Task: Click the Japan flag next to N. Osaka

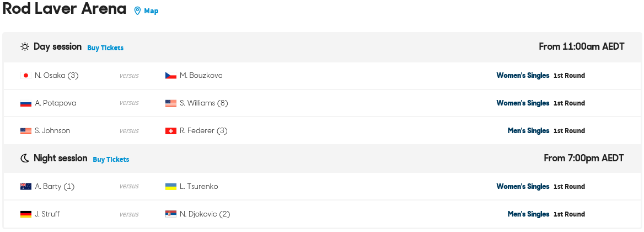Action: 26,76
